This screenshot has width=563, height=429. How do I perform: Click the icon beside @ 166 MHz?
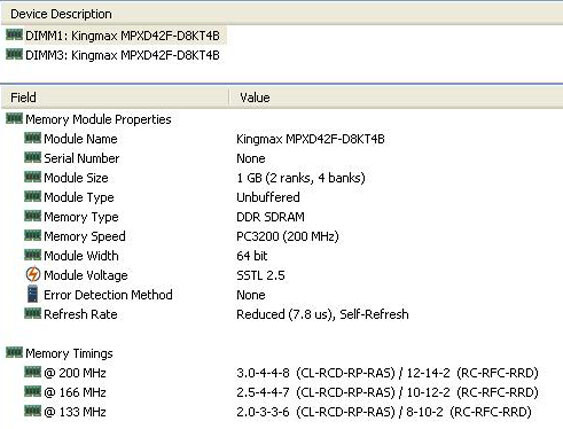click(33, 391)
